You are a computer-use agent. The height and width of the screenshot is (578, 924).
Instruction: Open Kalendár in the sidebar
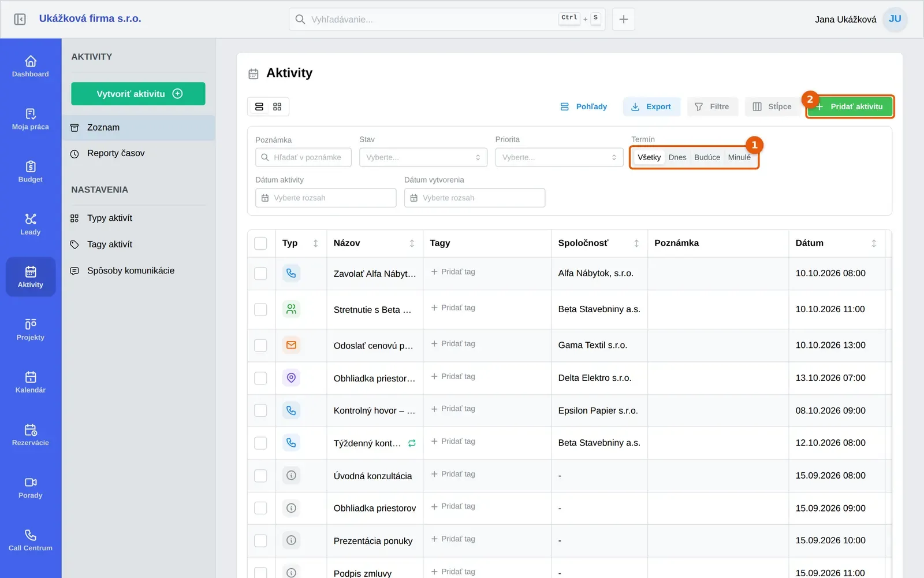click(31, 382)
